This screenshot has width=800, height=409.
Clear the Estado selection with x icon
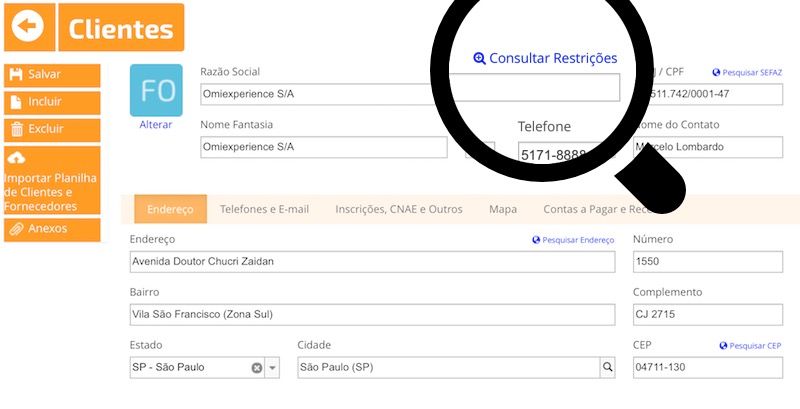click(257, 368)
